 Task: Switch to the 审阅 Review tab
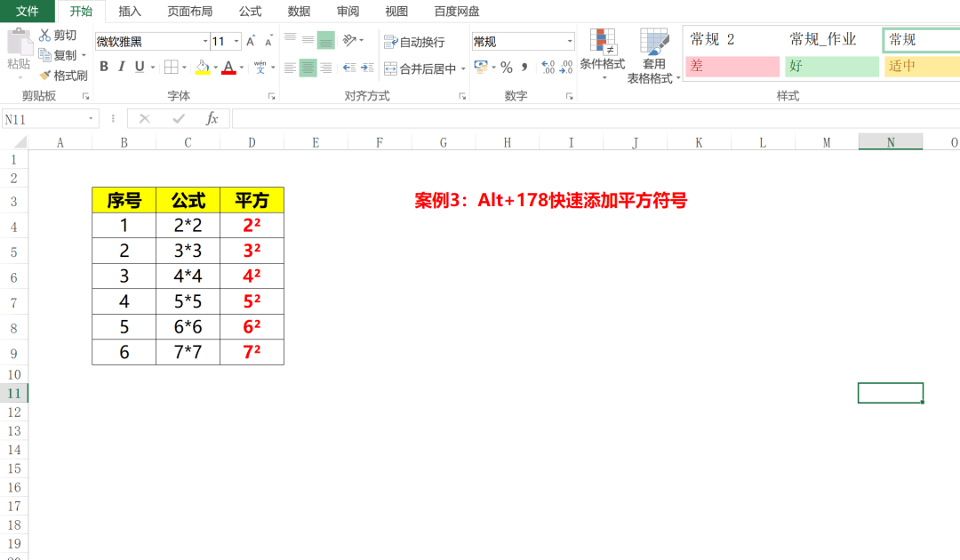(348, 11)
